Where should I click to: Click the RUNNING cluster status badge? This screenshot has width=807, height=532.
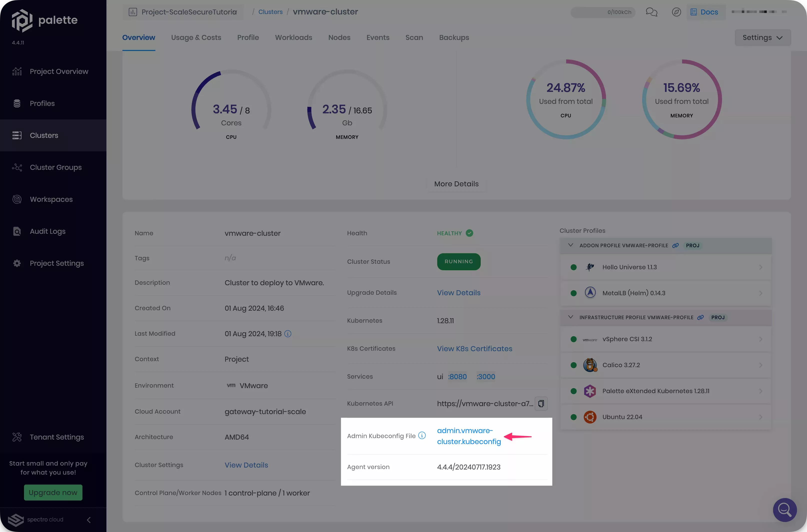[x=458, y=262]
